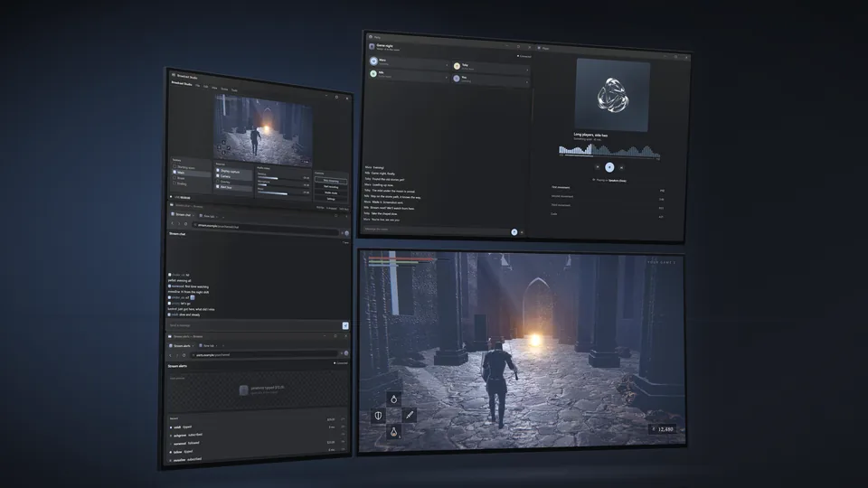This screenshot has width=868, height=488.
Task: Select the flask slot at bottom of HUD
Action: point(393,432)
